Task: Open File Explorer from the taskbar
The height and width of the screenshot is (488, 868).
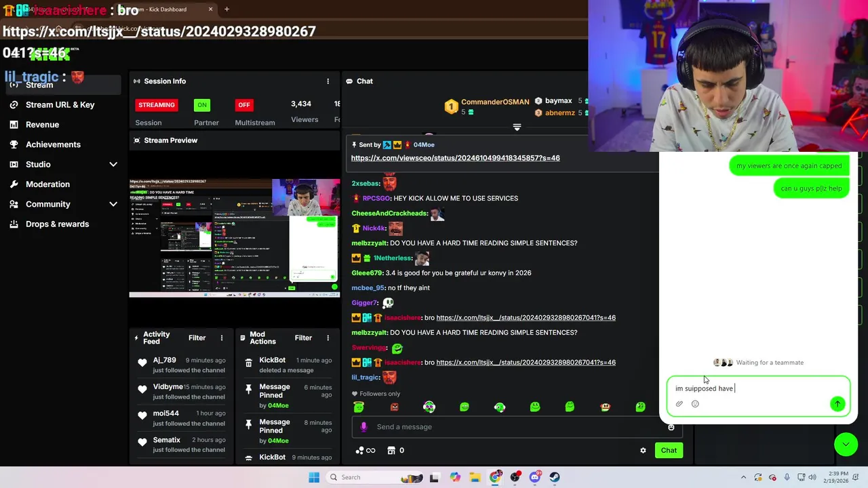Action: pyautogui.click(x=475, y=477)
